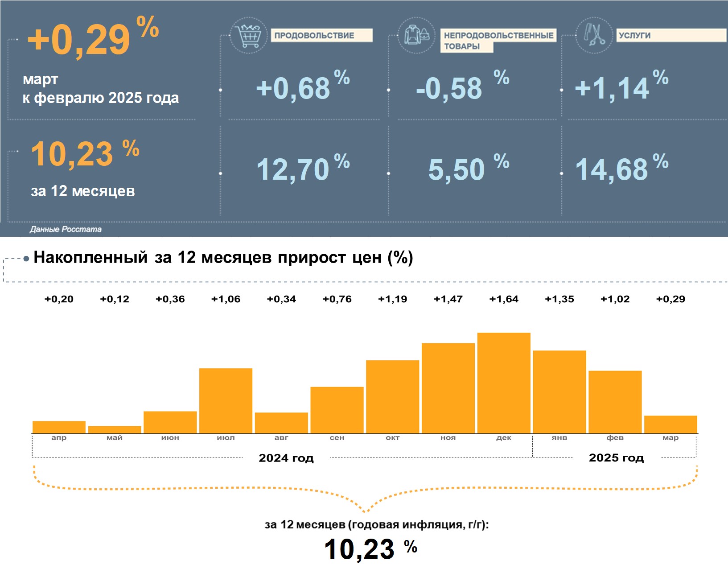The image size is (728, 573).
Task: Click the 14,68 % services annual value
Action: [622, 168]
